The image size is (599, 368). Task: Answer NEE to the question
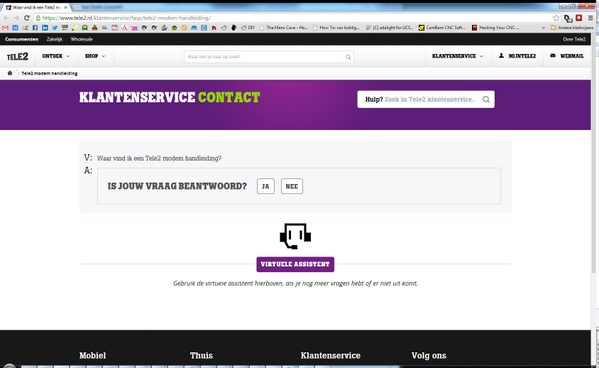[292, 186]
